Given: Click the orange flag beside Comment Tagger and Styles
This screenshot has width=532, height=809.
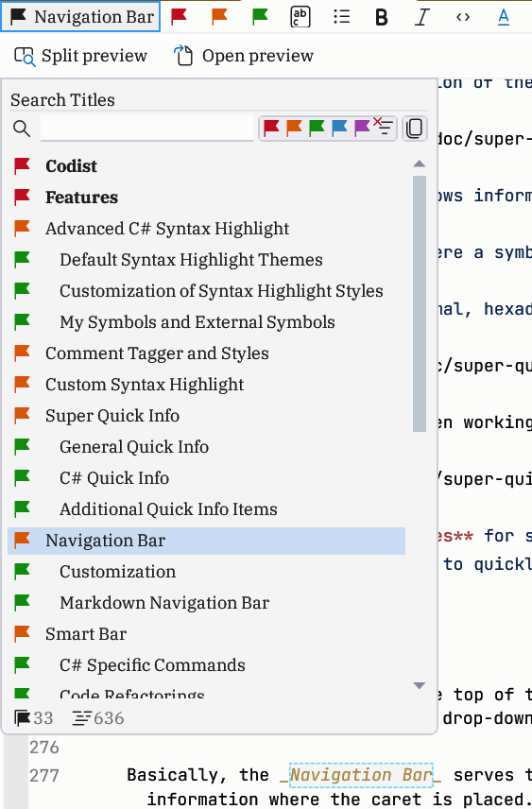Looking at the screenshot, I should point(22,353).
